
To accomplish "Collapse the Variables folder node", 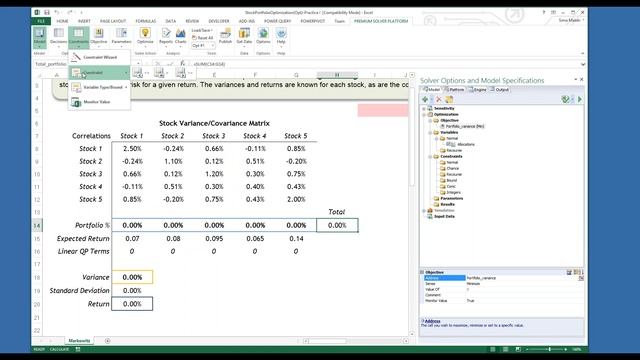I will (430, 133).
